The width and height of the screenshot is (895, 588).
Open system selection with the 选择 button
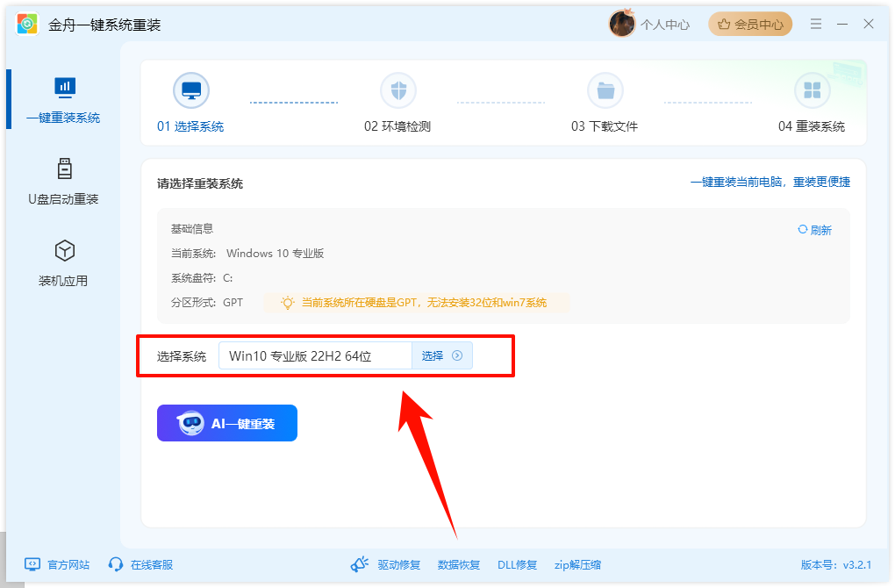point(441,355)
